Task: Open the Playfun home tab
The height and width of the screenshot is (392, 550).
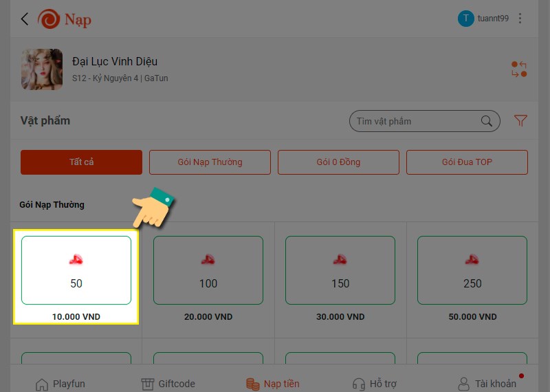Action: pyautogui.click(x=60, y=384)
